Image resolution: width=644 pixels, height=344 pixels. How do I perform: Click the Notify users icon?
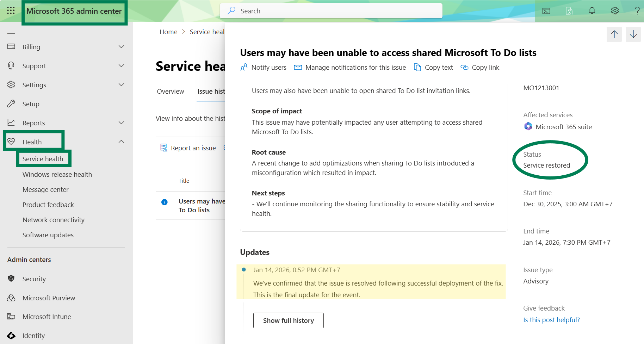(x=243, y=67)
